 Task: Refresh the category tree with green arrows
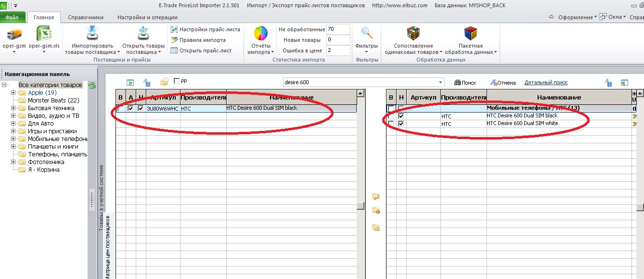click(91, 85)
